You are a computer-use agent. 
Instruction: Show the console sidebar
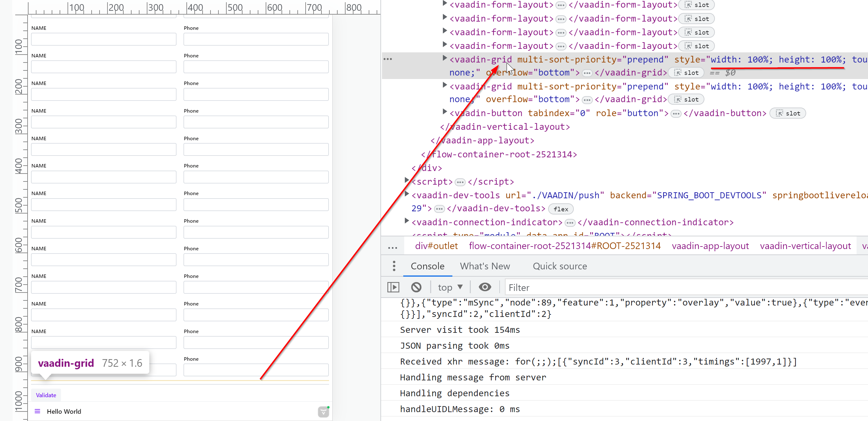pos(393,287)
